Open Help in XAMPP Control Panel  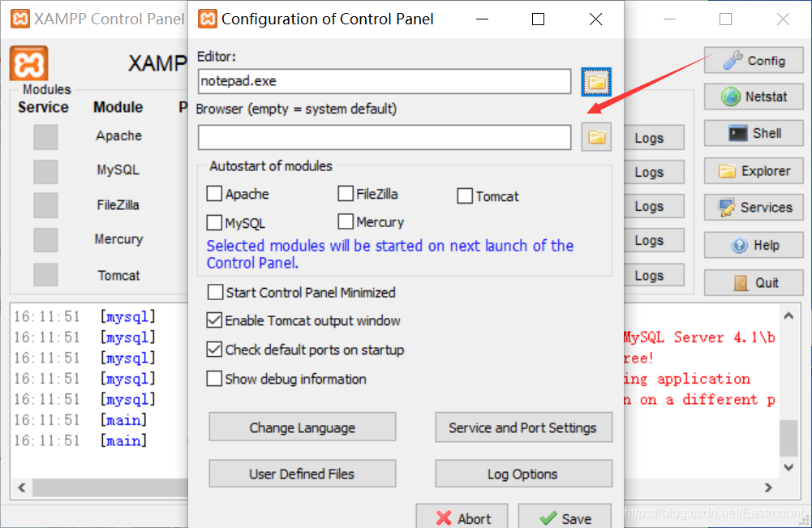[x=754, y=245]
